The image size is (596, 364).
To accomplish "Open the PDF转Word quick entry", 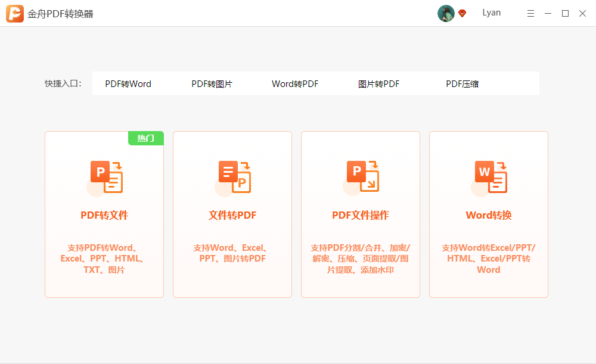I will point(128,84).
